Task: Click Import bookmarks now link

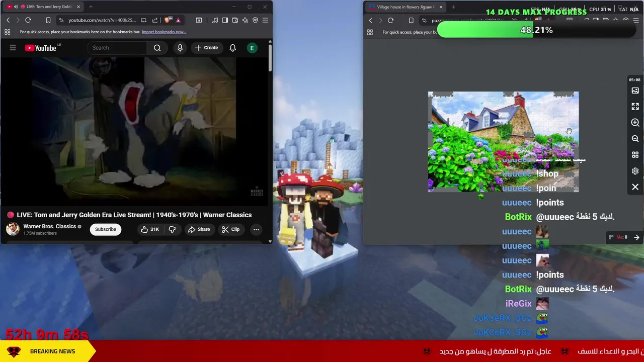Action: [x=164, y=32]
